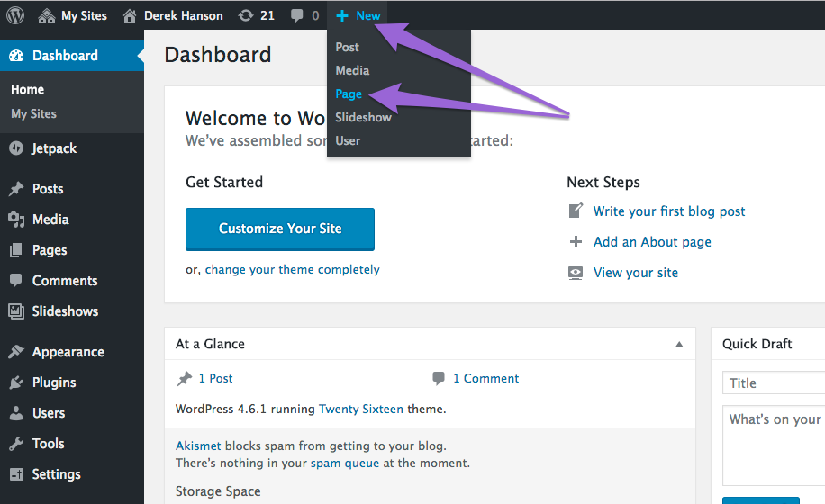Open the updates counter showing 21
The image size is (825, 504).
pos(257,15)
